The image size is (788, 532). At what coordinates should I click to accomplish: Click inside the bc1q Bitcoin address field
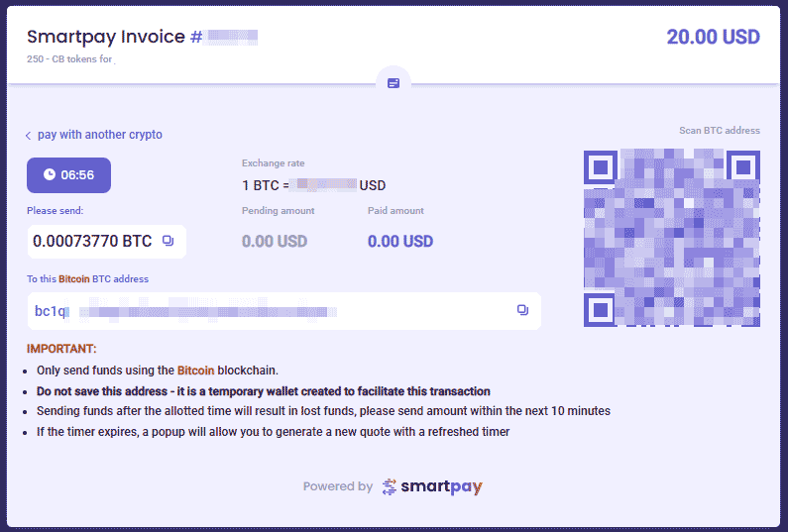click(x=283, y=311)
